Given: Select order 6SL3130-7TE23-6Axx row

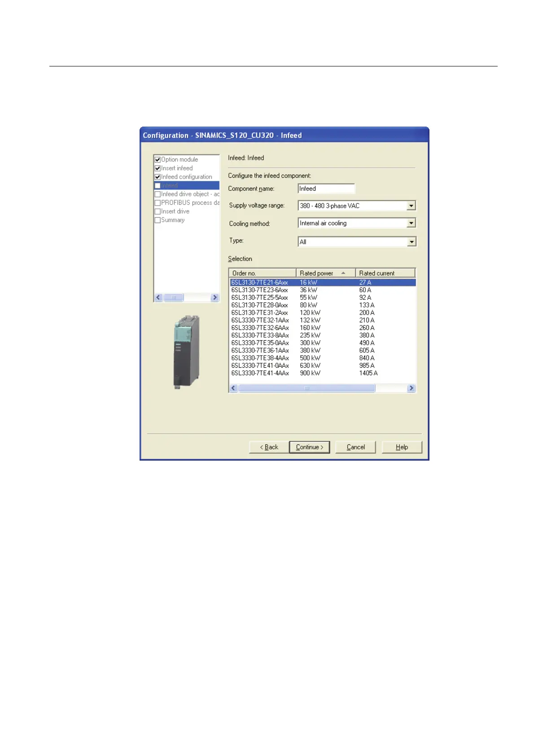Looking at the screenshot, I should (323, 290).
